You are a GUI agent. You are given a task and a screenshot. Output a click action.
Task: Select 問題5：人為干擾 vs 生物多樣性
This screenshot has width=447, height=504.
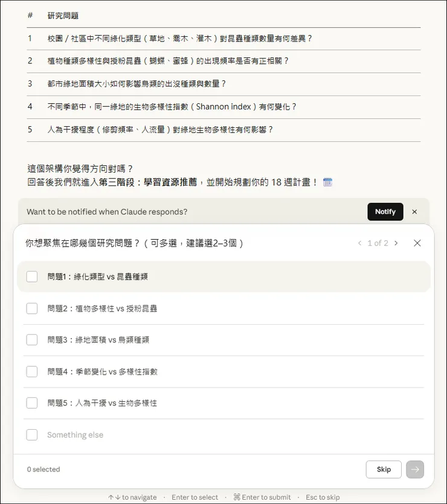[x=33, y=403]
